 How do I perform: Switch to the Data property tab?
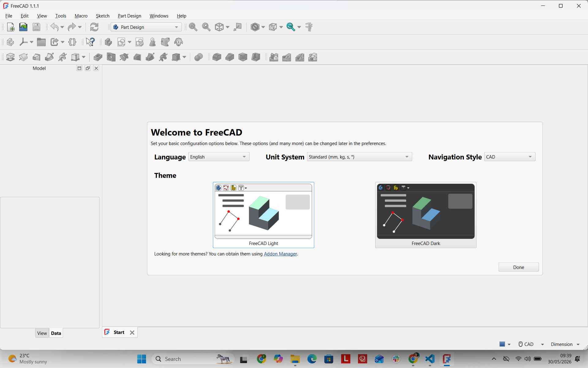56,333
